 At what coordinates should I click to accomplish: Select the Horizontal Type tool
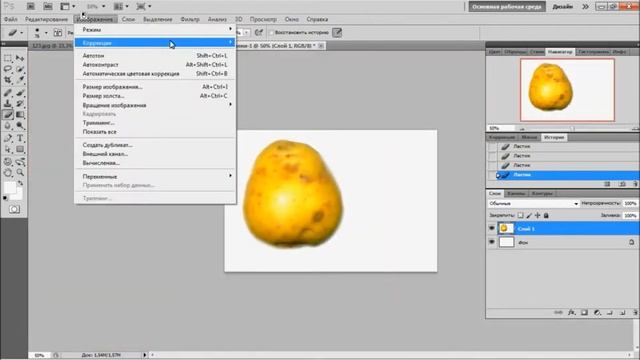pos(20,139)
